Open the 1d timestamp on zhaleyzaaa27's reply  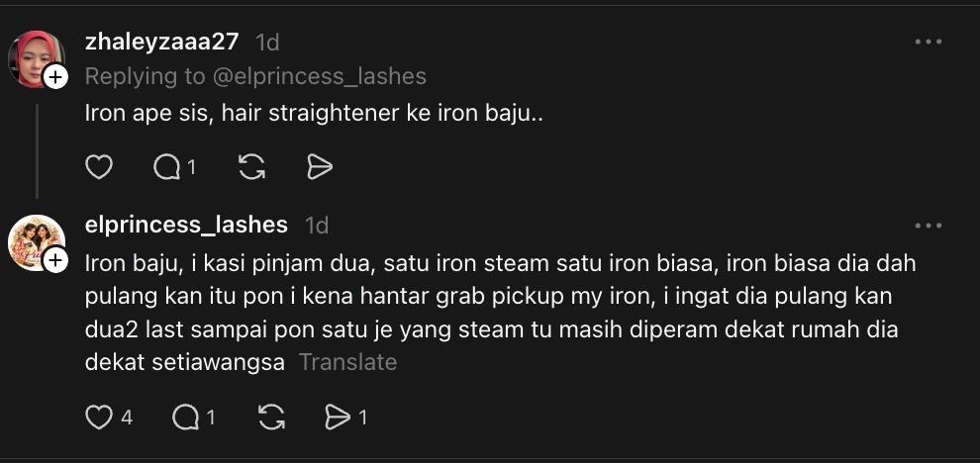pos(267,43)
